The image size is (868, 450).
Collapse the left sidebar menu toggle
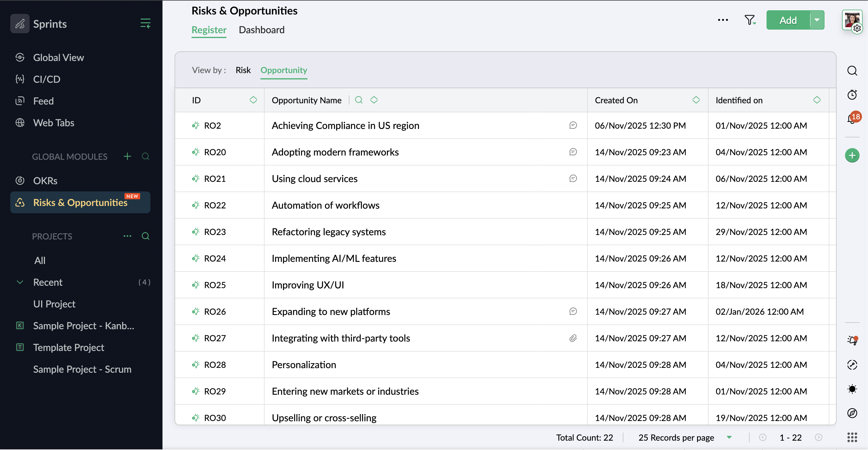145,24
